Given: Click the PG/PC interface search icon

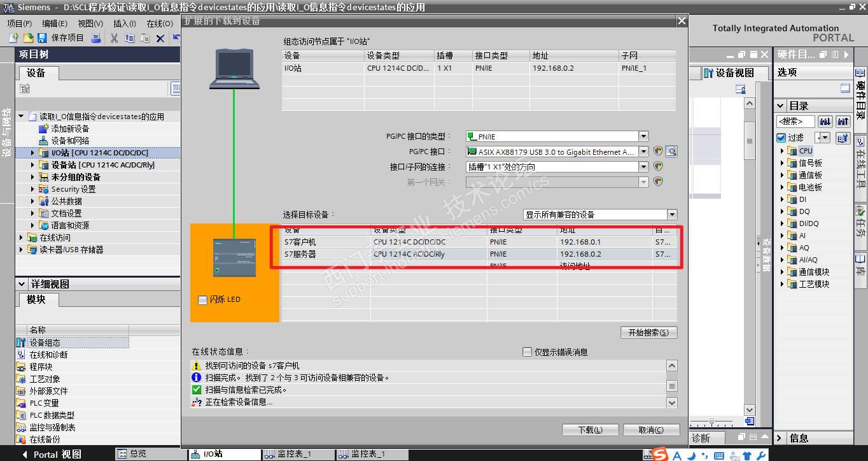Looking at the screenshot, I should point(671,152).
